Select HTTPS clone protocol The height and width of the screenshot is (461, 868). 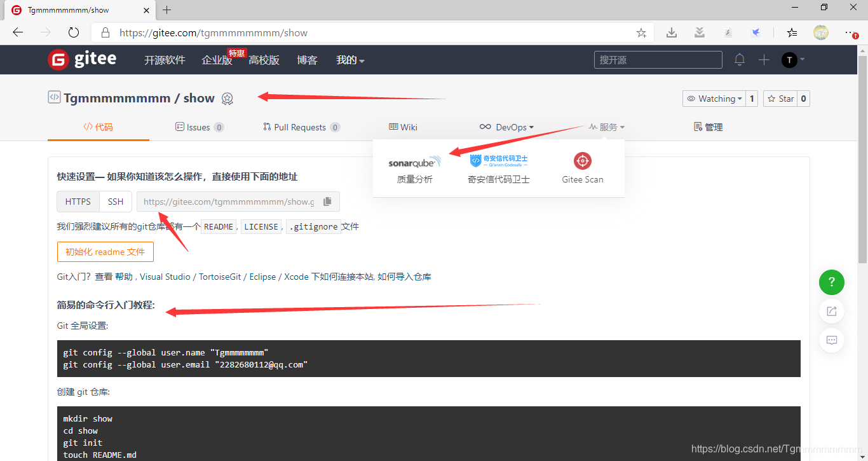[78, 202]
